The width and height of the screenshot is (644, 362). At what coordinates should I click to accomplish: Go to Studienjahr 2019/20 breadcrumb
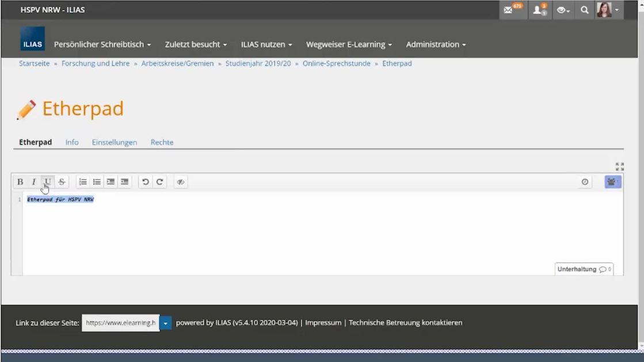pyautogui.click(x=258, y=63)
